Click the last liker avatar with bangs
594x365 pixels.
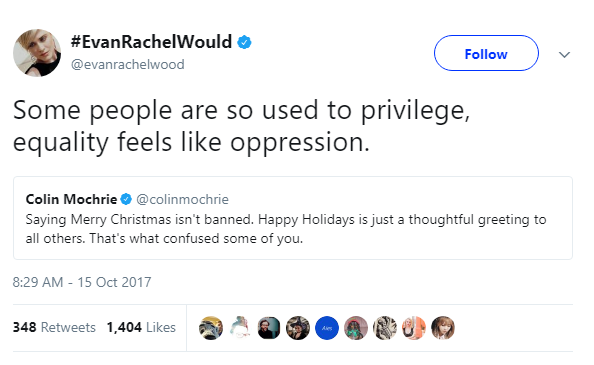[x=443, y=328]
